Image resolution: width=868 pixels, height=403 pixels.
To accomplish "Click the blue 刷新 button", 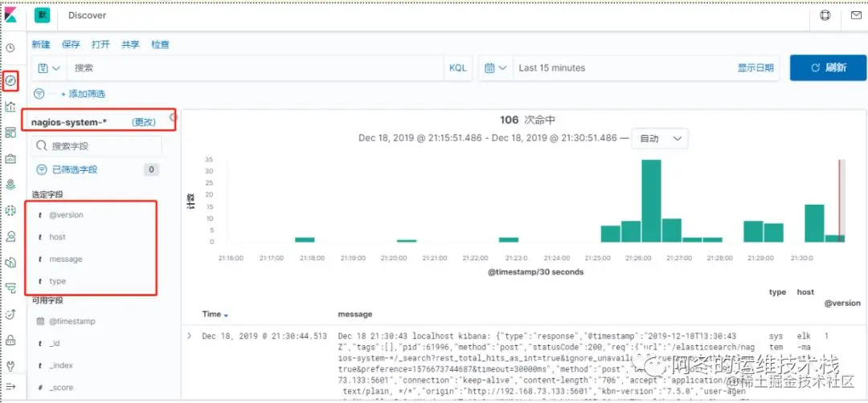I will [828, 68].
